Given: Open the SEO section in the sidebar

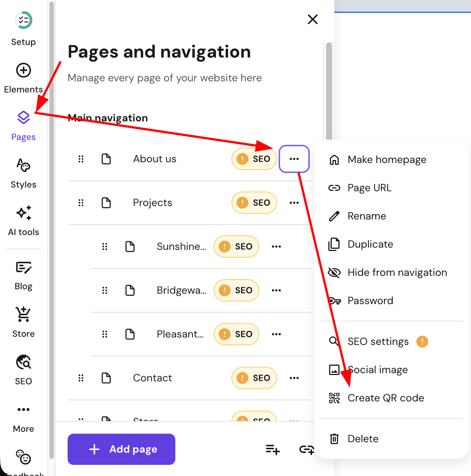Looking at the screenshot, I should tap(23, 362).
